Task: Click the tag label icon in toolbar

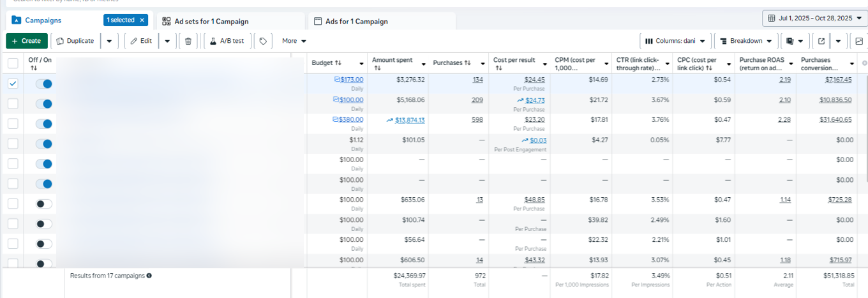Action: point(262,41)
